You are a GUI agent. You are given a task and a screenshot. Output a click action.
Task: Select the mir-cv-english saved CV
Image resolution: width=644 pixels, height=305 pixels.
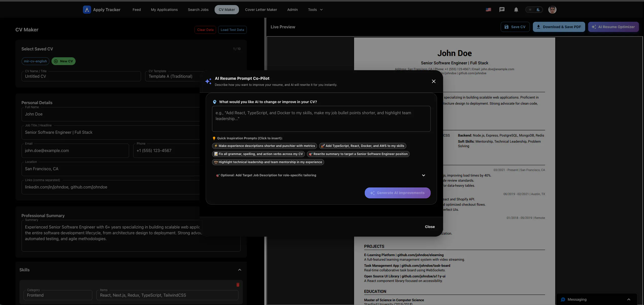(x=35, y=61)
